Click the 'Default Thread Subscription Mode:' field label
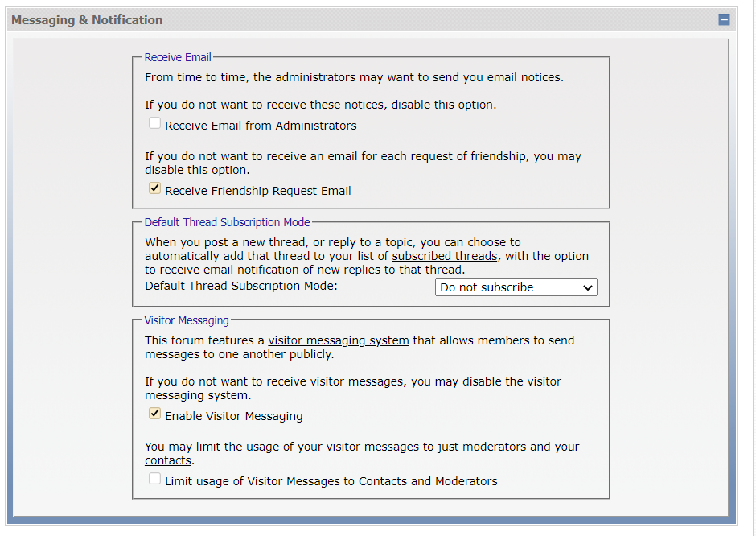Image resolution: width=756 pixels, height=536 pixels. click(x=241, y=286)
